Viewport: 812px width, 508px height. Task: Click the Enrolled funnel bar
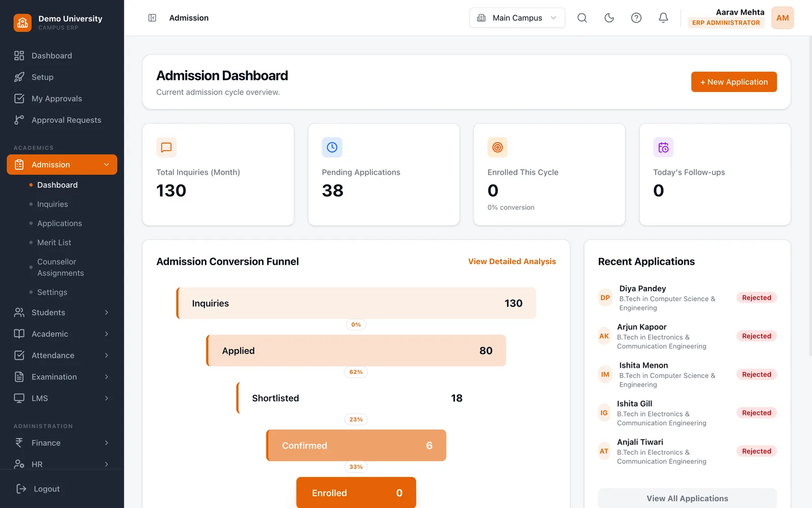click(x=356, y=493)
